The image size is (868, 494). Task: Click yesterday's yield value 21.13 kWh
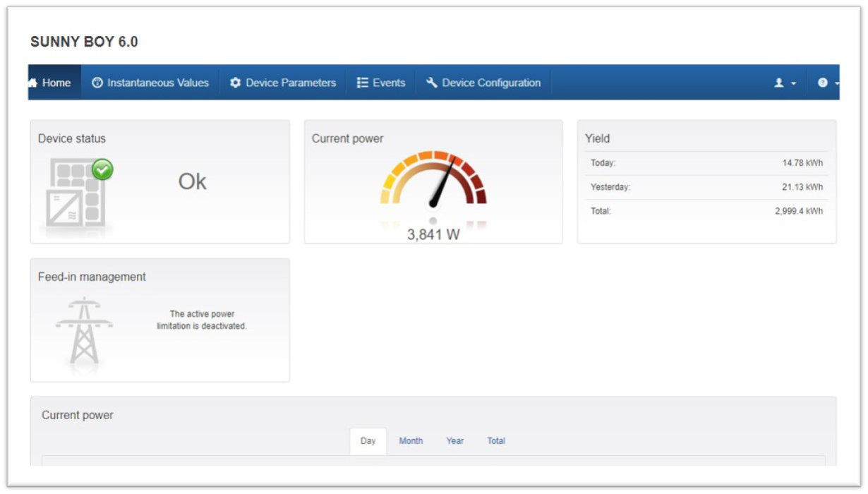(x=802, y=187)
